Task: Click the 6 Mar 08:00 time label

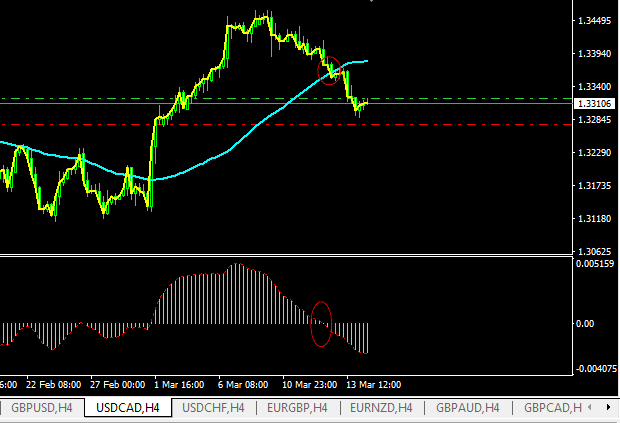Action: tap(242, 384)
